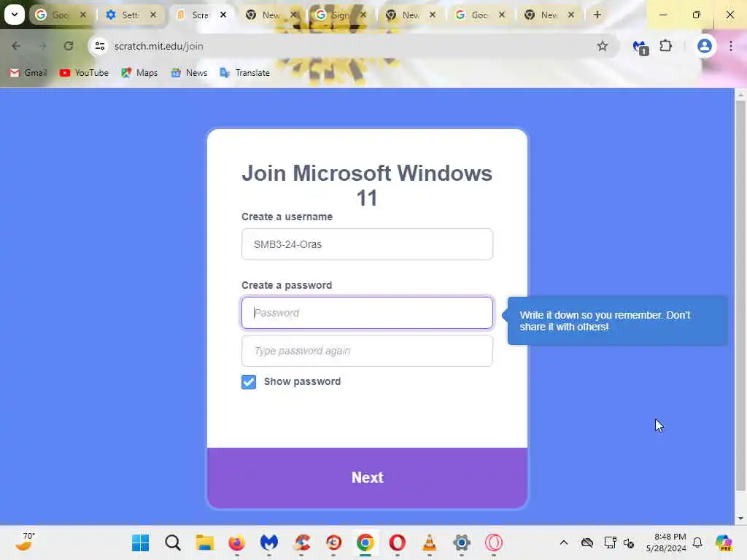Open the tab search dropdown arrow
This screenshot has height=560, width=747.
15,15
